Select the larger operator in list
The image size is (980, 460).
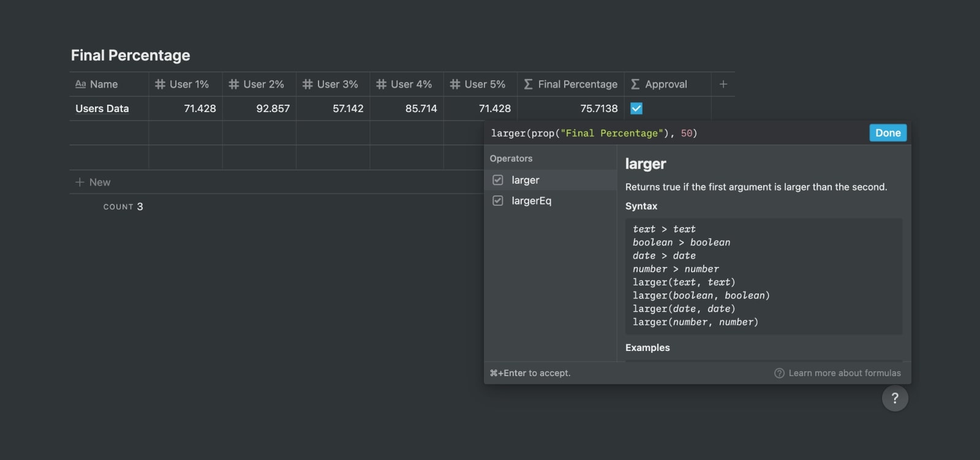pos(550,180)
